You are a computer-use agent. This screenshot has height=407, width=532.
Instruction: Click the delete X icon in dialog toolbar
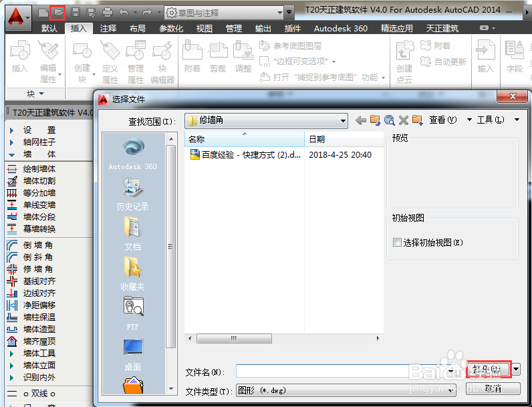(404, 120)
